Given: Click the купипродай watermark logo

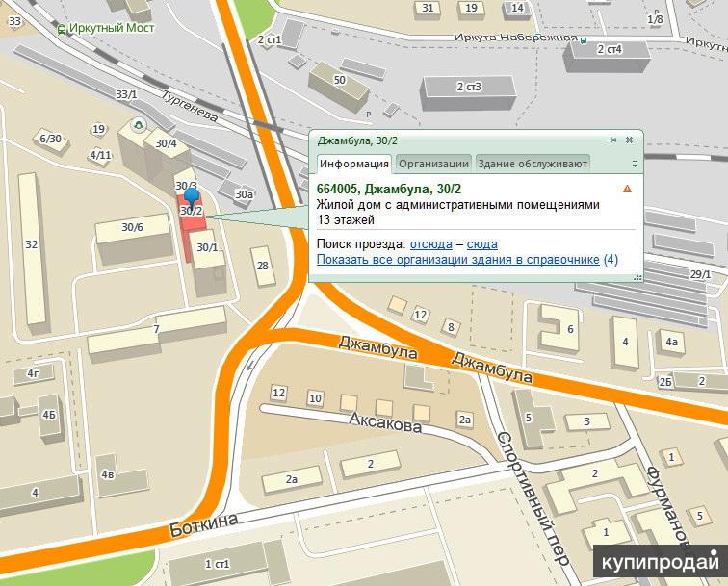Looking at the screenshot, I should tap(661, 561).
